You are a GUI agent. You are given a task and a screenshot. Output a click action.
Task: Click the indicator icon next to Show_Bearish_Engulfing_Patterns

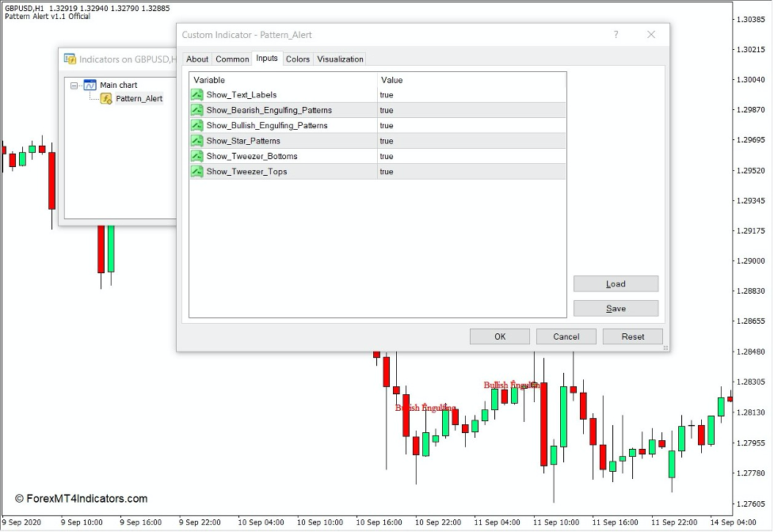coord(196,110)
